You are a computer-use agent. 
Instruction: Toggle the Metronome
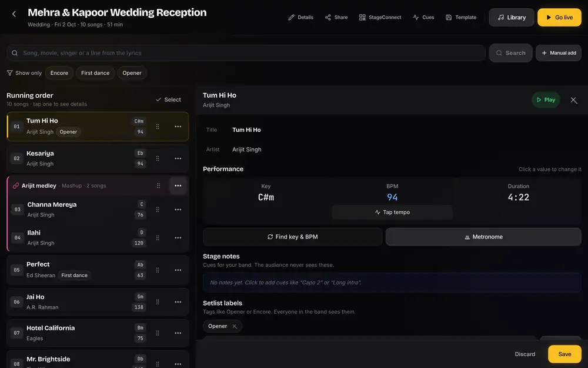click(x=483, y=237)
